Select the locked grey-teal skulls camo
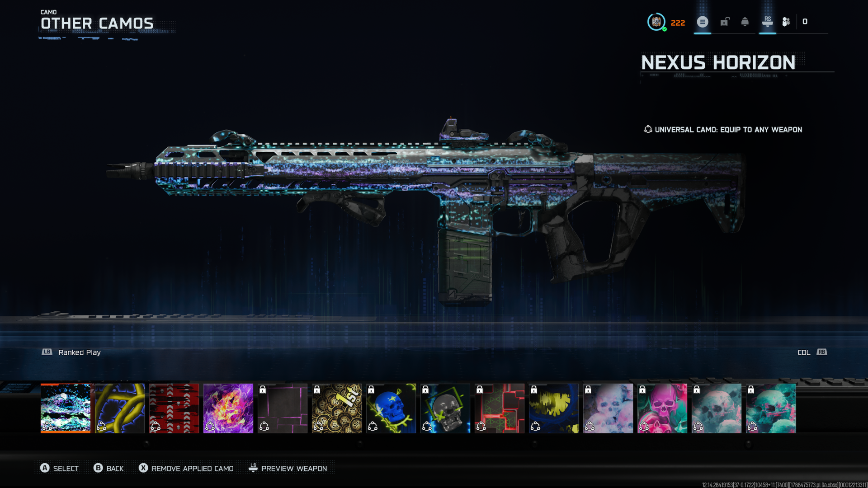Viewport: 868px width, 488px height. click(717, 408)
